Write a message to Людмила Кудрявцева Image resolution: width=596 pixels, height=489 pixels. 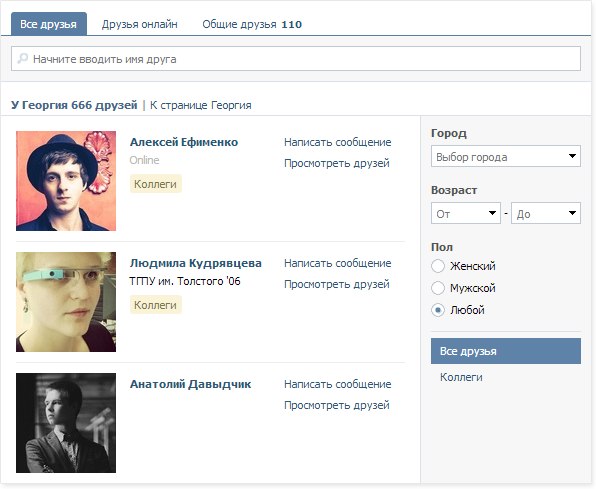pyautogui.click(x=338, y=263)
